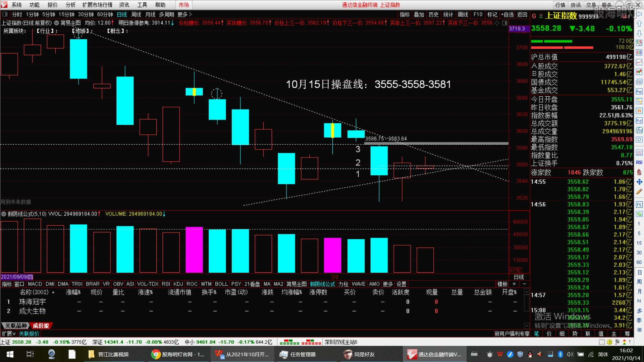Viewport: 644px width, 362px height.
Task: Click the blue four-way move arrows icon
Action: coord(639,182)
